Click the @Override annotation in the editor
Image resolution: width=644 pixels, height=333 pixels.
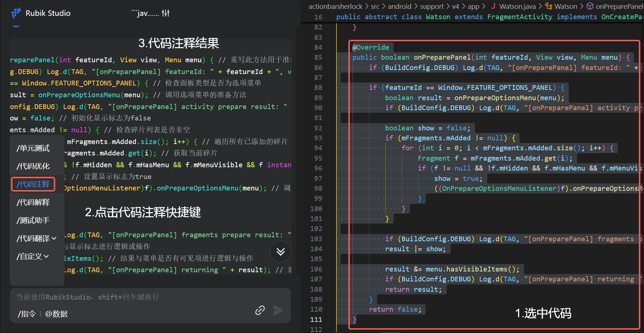(371, 47)
